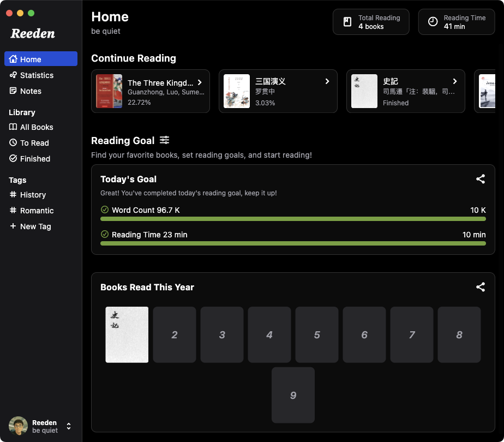Screen dimensions: 504x442
Task: Click the Word Count completed checkmark
Action: pyautogui.click(x=105, y=210)
